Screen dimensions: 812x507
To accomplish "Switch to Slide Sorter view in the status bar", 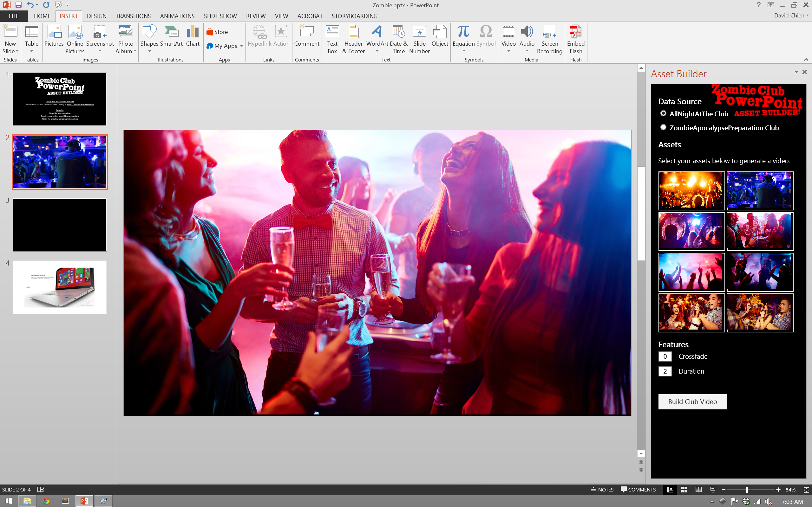I will point(684,490).
